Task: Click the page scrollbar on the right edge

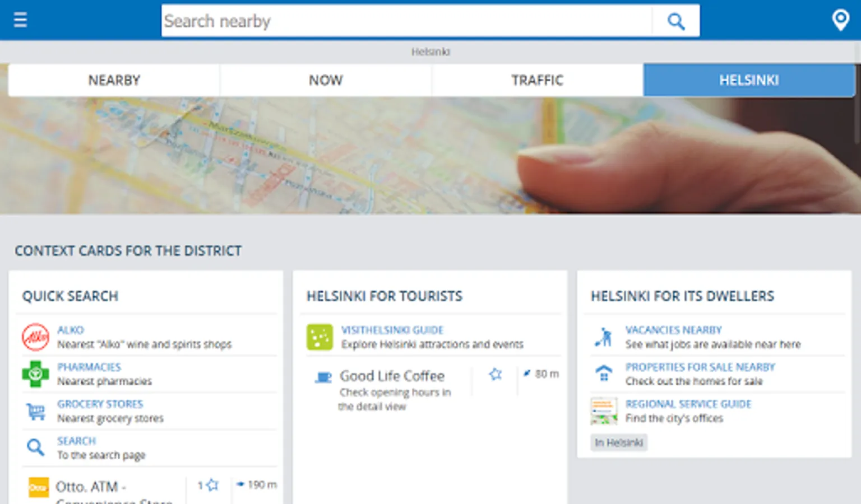Action: tap(858, 92)
